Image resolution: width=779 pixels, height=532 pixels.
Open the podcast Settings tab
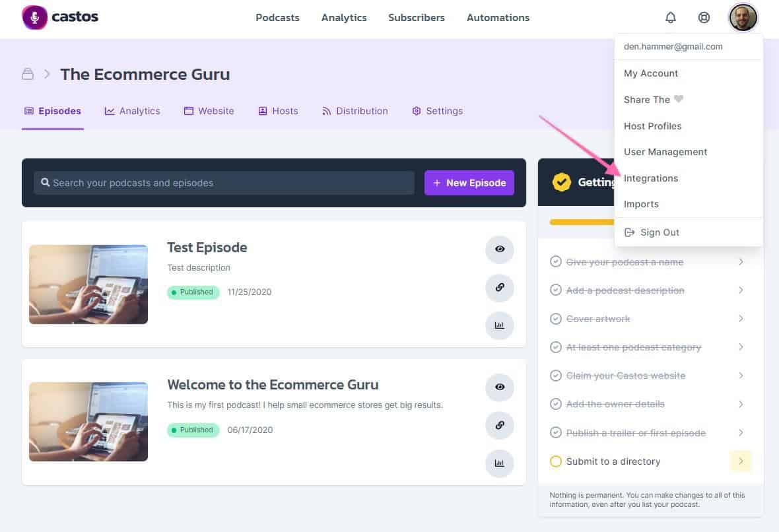click(437, 111)
